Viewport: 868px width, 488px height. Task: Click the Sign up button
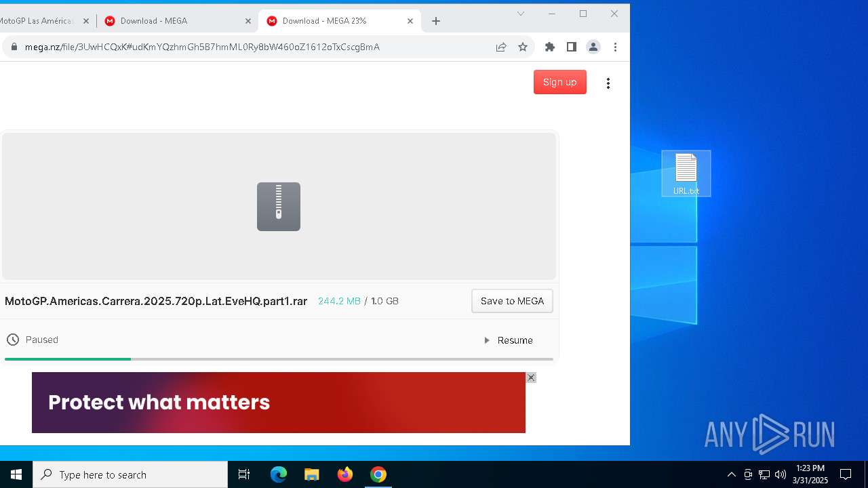point(559,82)
